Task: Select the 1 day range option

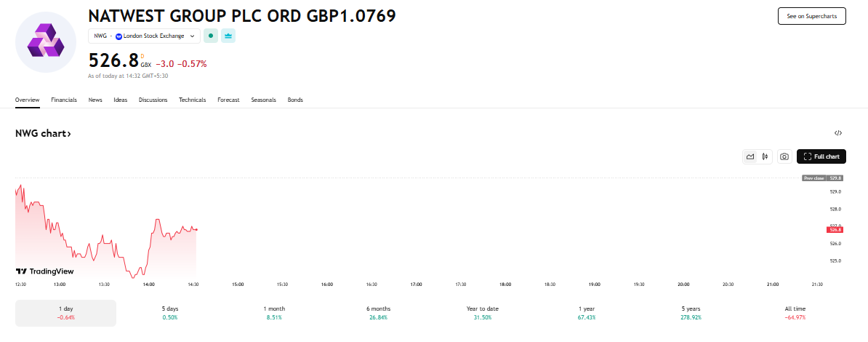Action: (x=66, y=313)
